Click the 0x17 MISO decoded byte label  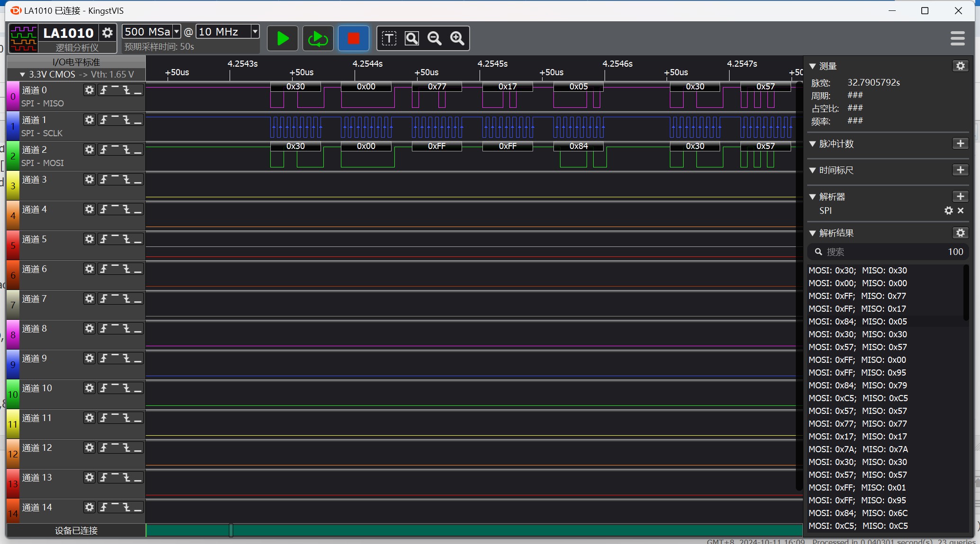(508, 87)
